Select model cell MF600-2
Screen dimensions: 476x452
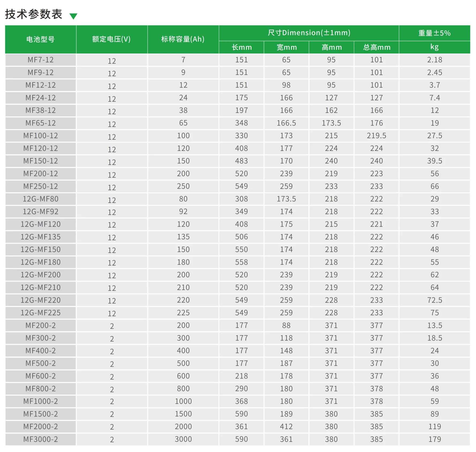coord(41,376)
